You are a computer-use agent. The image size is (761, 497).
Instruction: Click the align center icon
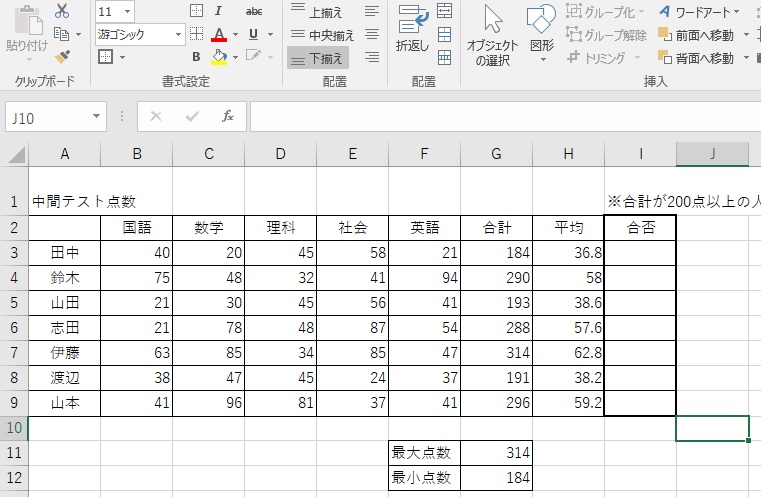click(x=372, y=34)
